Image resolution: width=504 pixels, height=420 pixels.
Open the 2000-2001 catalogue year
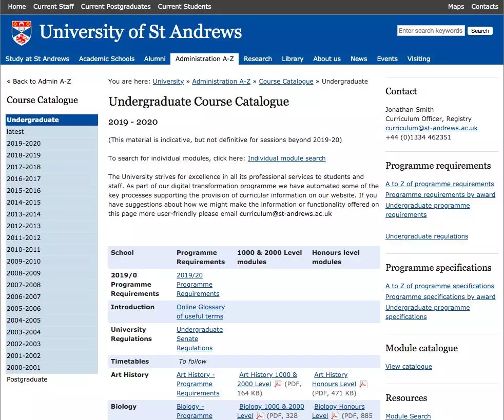tap(52, 367)
